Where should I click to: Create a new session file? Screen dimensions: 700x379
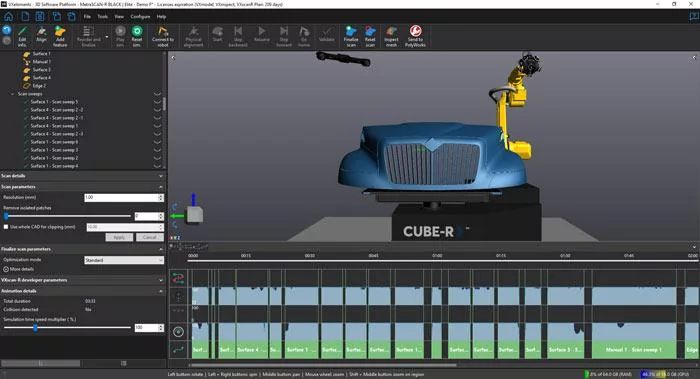pyautogui.click(x=25, y=17)
